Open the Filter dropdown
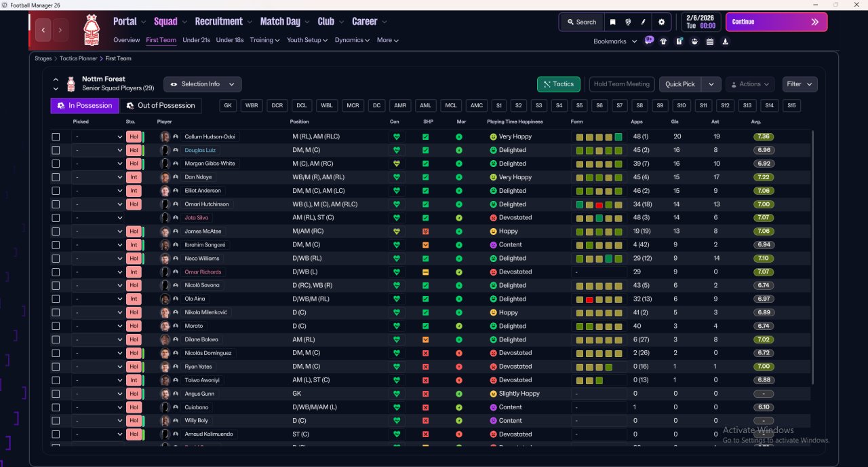 (x=800, y=84)
